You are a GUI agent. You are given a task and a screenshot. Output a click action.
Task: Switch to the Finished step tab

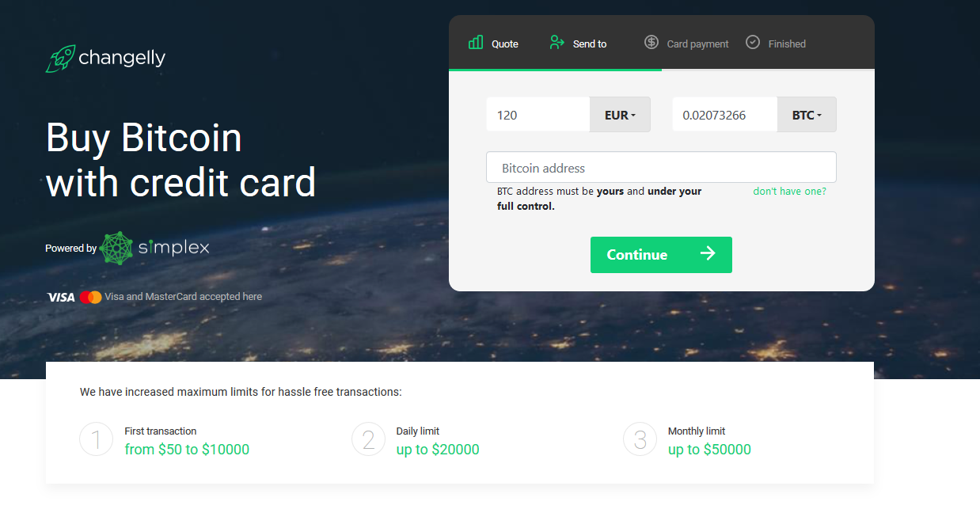[776, 43]
